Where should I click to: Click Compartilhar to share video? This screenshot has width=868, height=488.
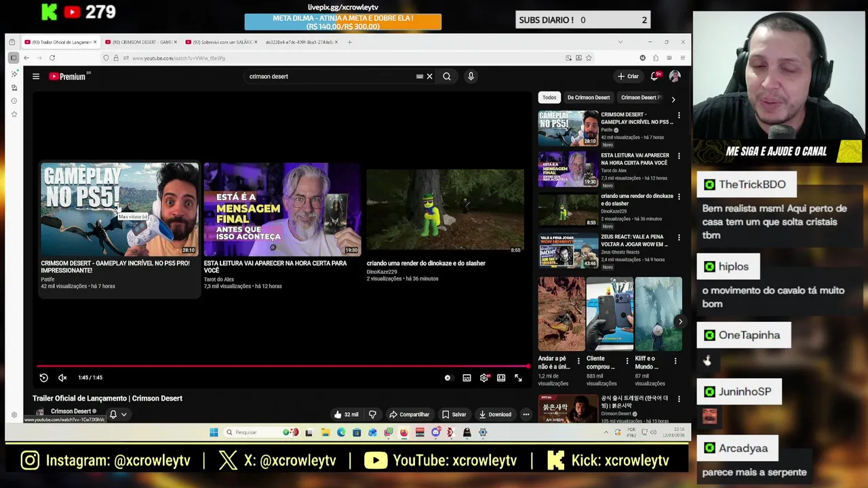(x=409, y=414)
